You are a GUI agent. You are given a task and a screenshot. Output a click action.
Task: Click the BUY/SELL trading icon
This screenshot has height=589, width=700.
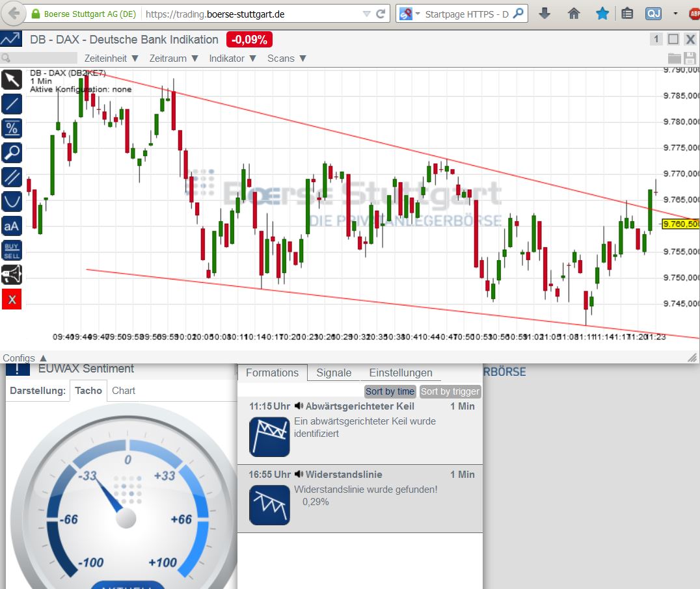pos(11,250)
